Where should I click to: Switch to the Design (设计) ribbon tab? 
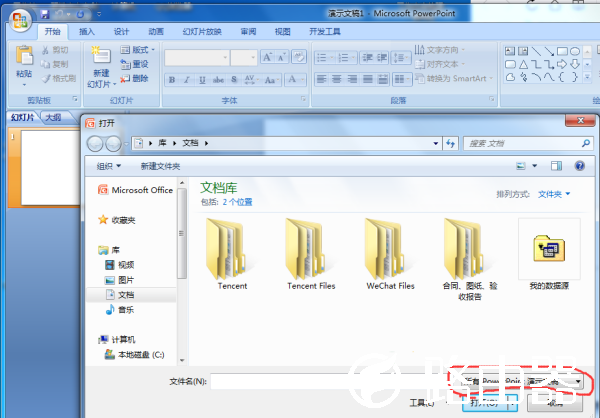click(x=121, y=31)
